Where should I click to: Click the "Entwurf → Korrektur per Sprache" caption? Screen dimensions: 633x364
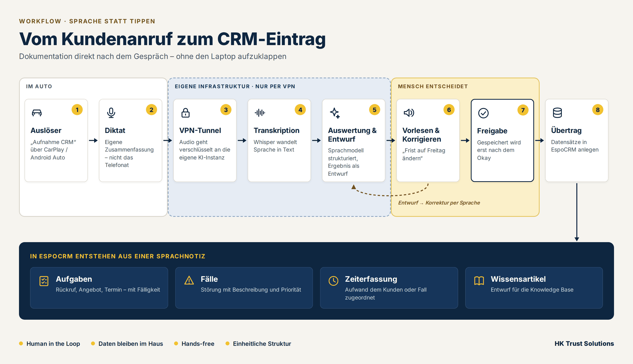439,203
